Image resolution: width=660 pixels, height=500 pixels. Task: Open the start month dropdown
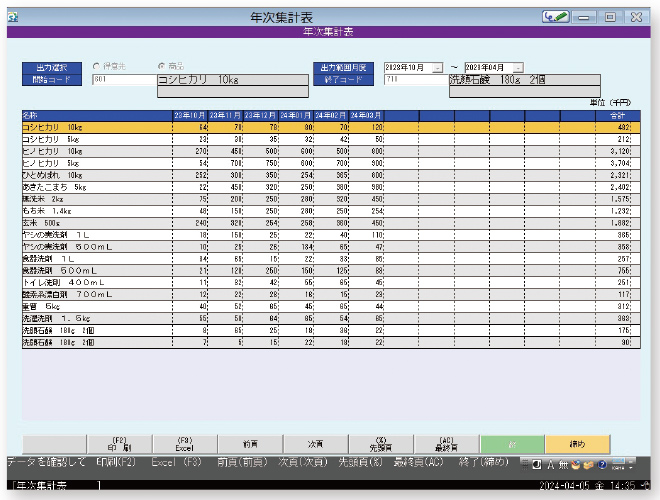pos(437,67)
